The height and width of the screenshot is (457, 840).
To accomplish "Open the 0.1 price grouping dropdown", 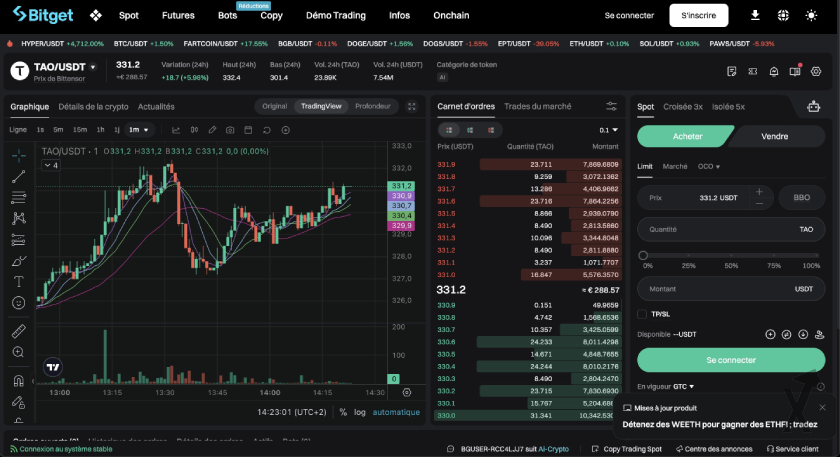I will [x=607, y=130].
